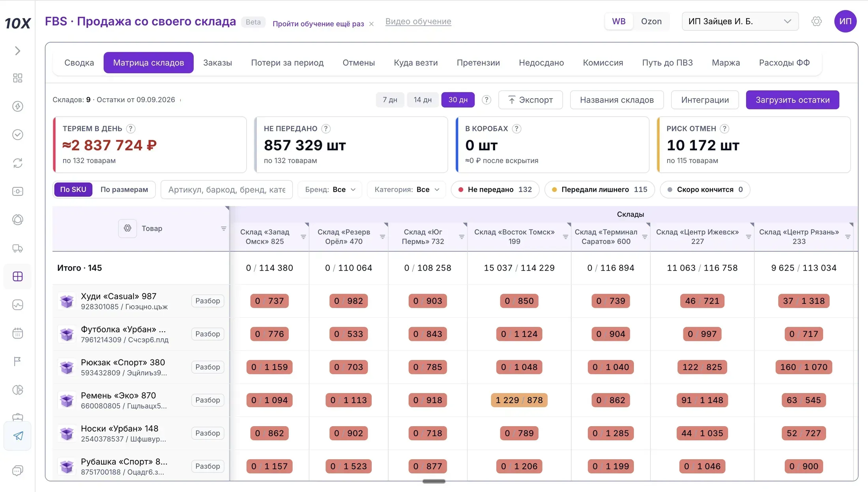Open filter icon for Склад «Запад Омск» column
Image resolution: width=868 pixels, height=492 pixels.
point(303,237)
